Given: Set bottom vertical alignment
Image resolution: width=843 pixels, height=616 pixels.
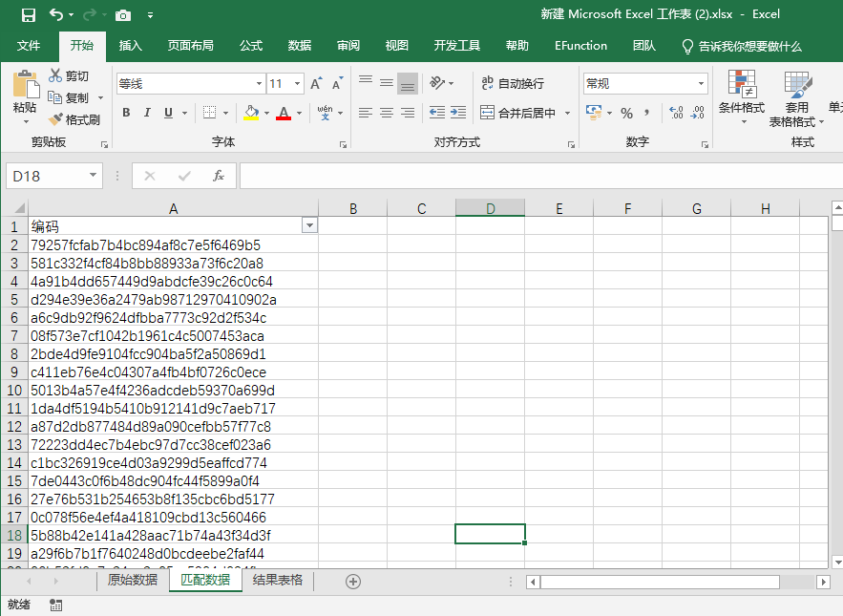Looking at the screenshot, I should point(408,83).
